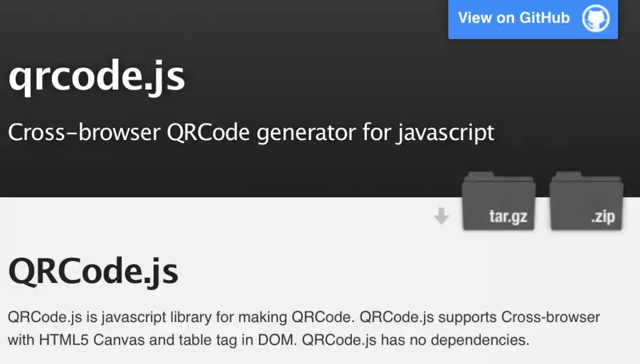This screenshot has height=364, width=640.
Task: Click the white qrcode.js header title
Action: click(x=97, y=77)
